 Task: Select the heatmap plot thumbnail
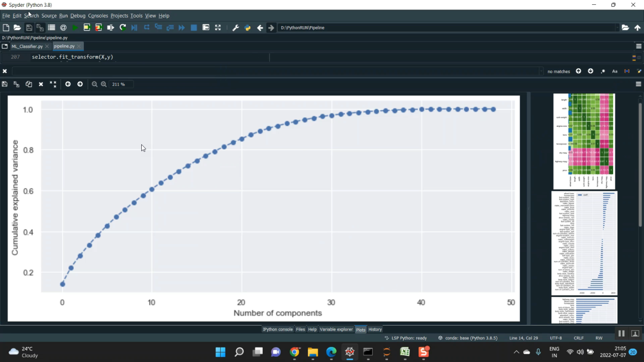tap(584, 142)
